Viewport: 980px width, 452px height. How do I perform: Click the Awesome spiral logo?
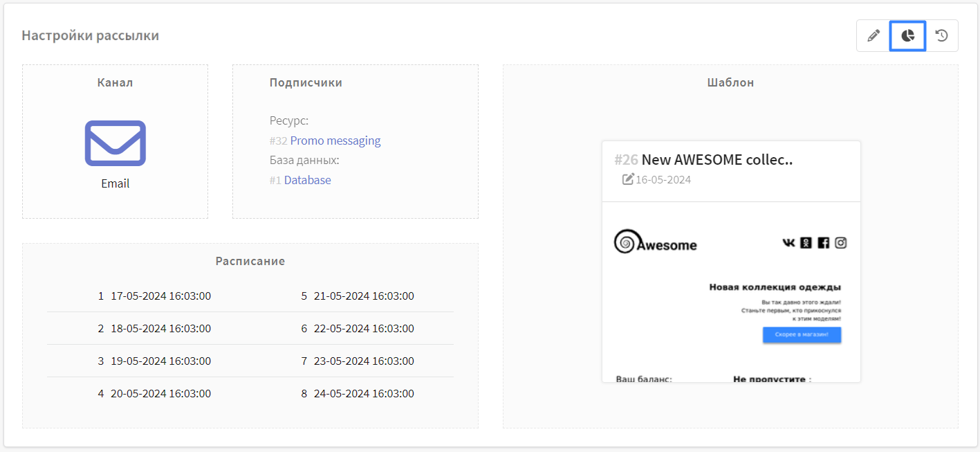(x=625, y=242)
